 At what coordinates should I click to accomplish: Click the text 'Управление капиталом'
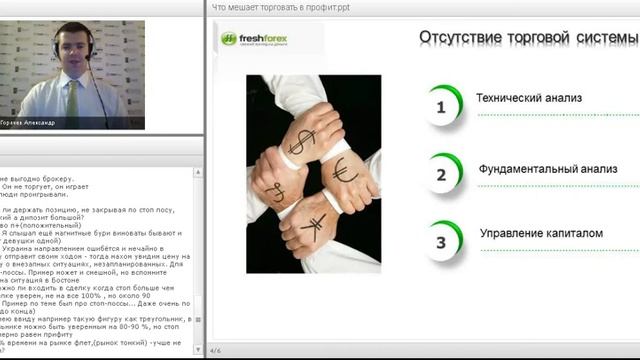[541, 233]
